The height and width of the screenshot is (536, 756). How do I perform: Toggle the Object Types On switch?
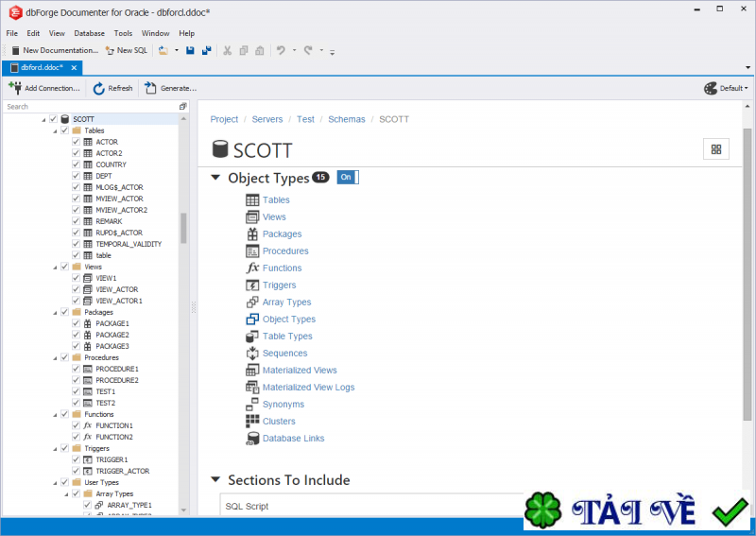point(348,177)
